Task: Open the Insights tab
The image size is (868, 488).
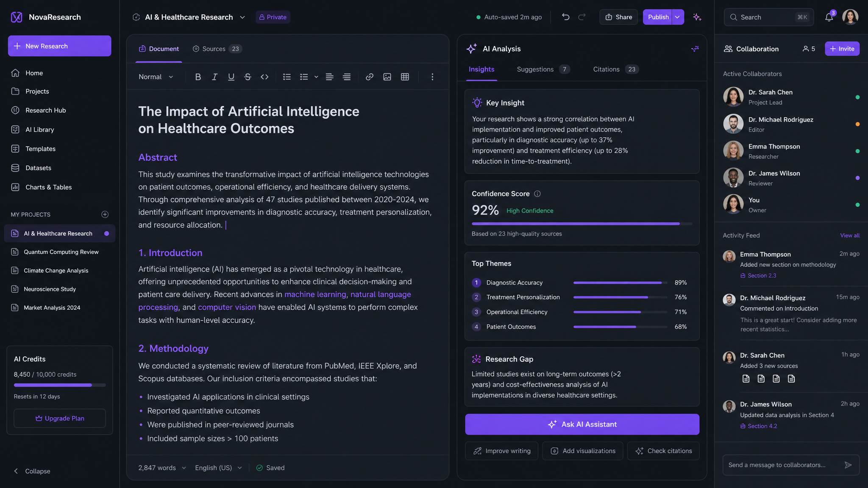Action: (481, 69)
